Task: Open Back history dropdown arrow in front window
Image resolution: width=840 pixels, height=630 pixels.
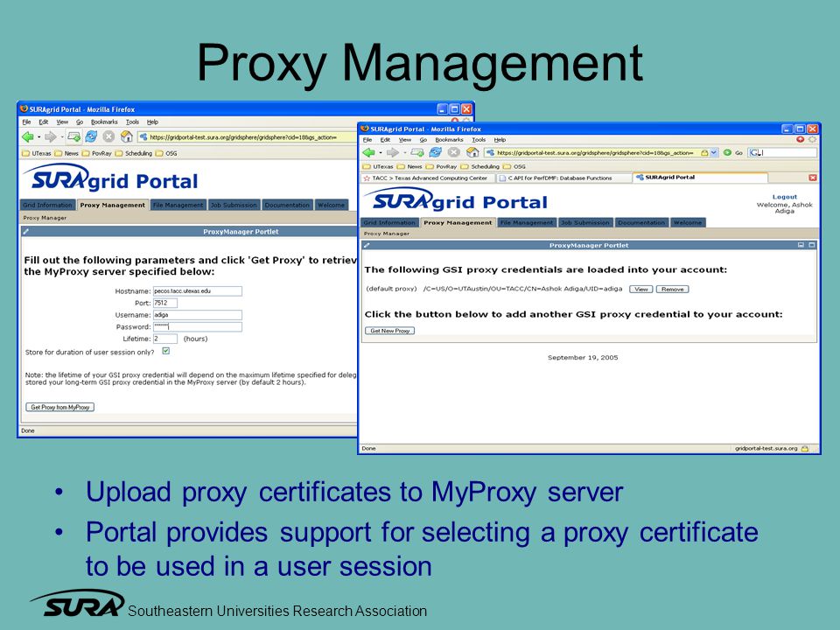Action: pyautogui.click(x=380, y=153)
